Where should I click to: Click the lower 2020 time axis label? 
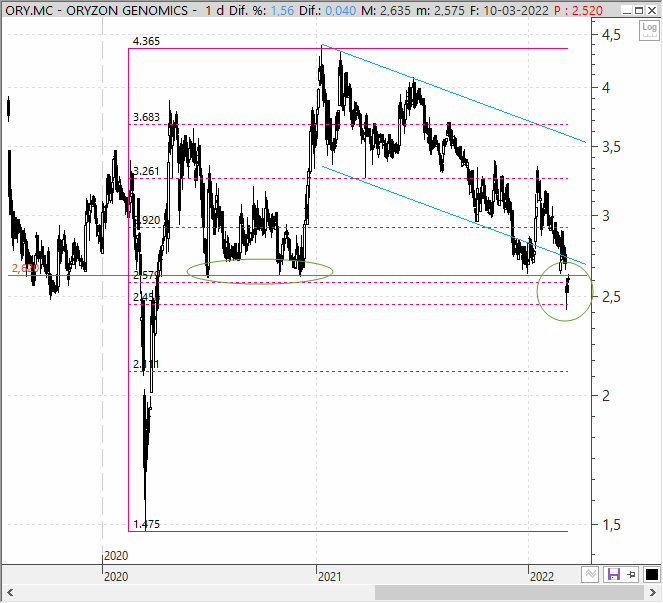116,576
